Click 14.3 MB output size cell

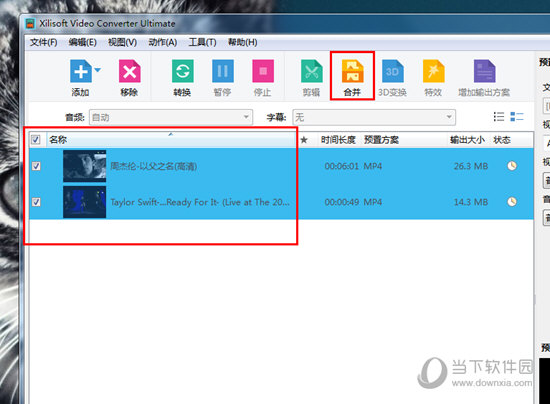pos(471,202)
